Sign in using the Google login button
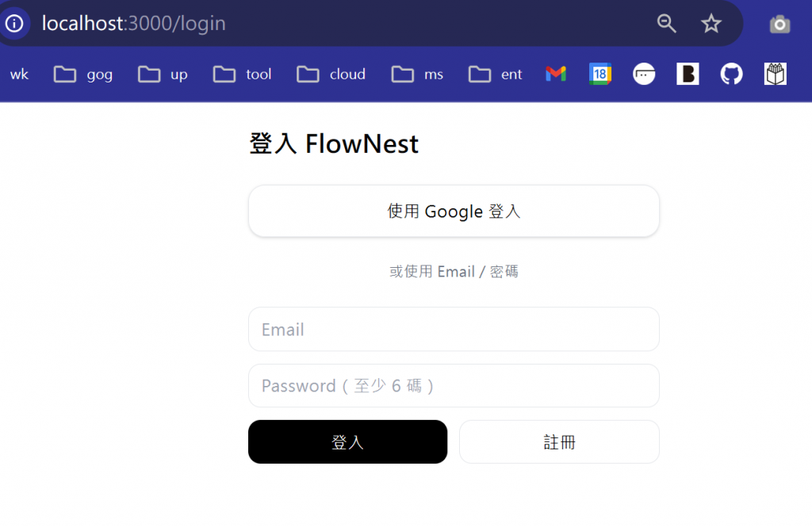The height and width of the screenshot is (527, 812). (454, 212)
